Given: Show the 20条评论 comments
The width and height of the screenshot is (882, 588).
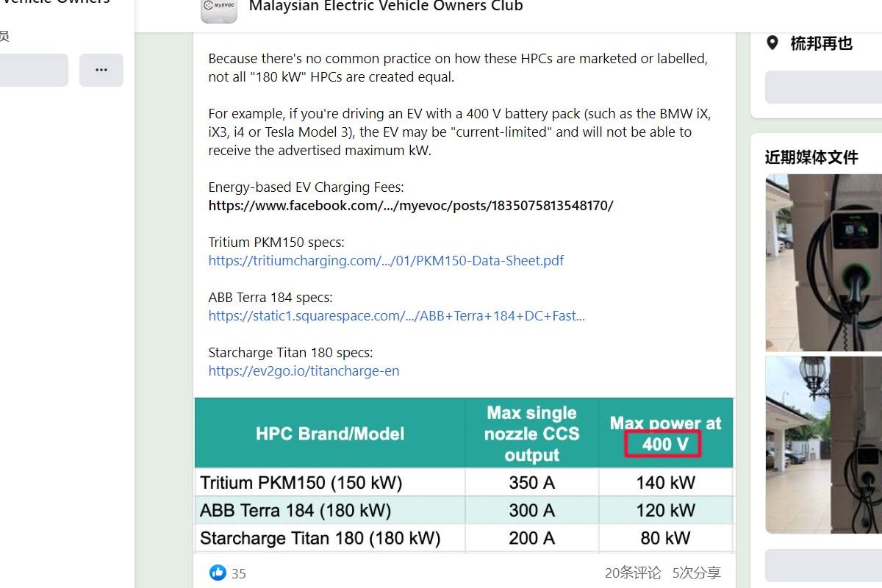Looking at the screenshot, I should (x=633, y=573).
